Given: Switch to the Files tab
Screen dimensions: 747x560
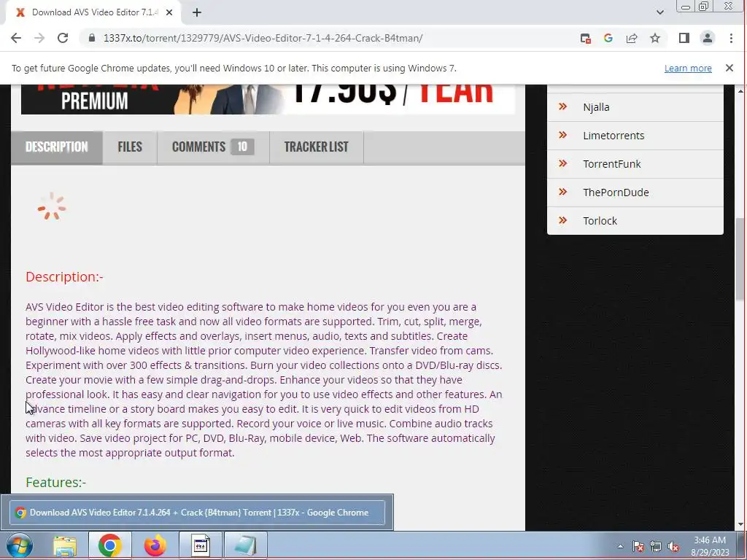Looking at the screenshot, I should pos(130,147).
